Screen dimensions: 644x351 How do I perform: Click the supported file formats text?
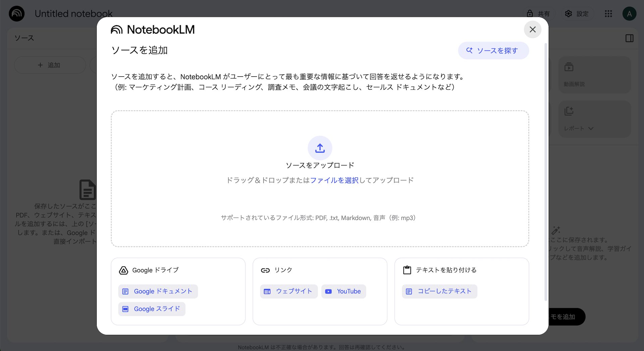(318, 218)
